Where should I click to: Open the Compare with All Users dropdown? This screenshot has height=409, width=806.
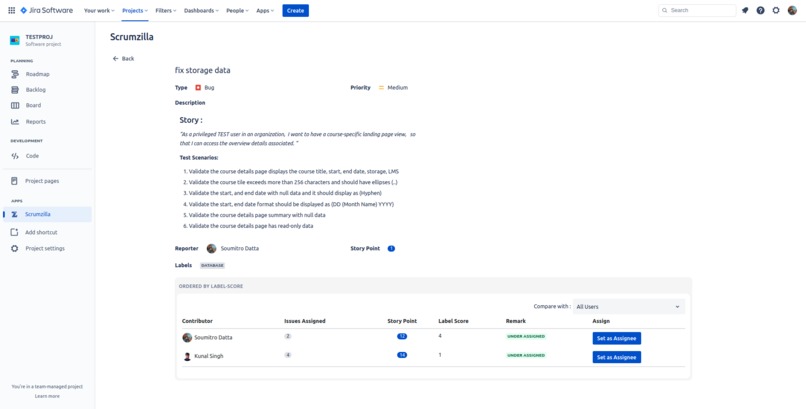coord(629,307)
